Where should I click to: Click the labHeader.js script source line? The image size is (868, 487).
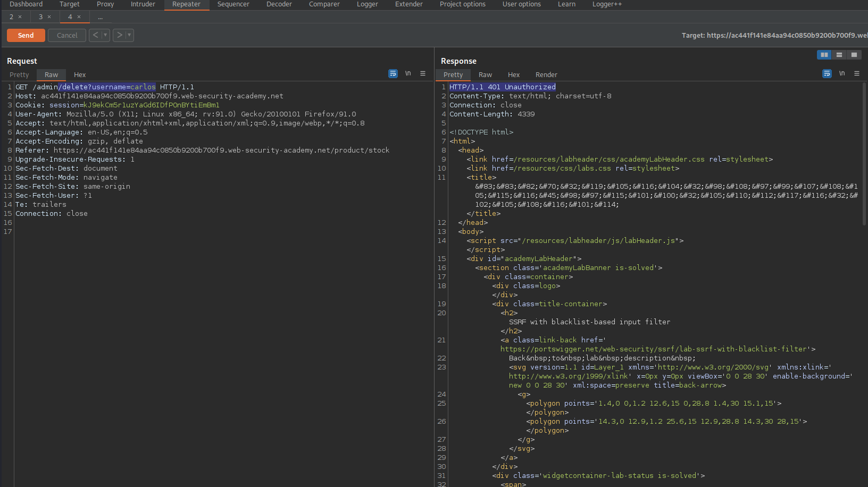pos(575,240)
